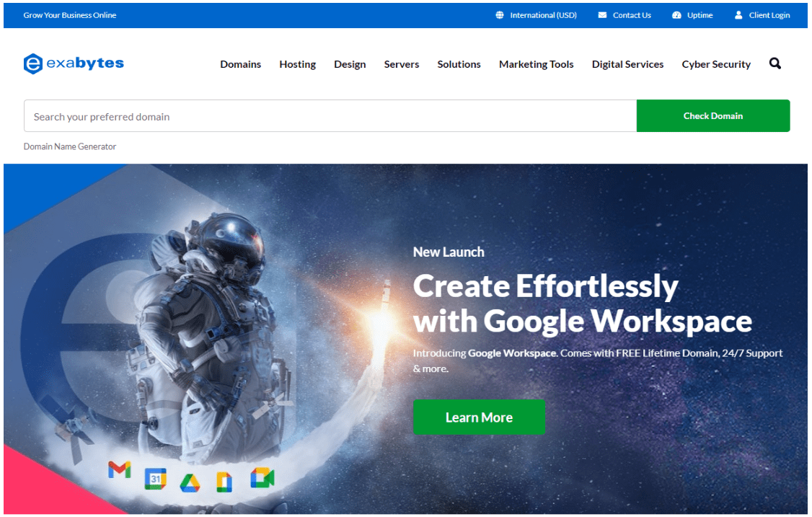This screenshot has width=812, height=517.
Task: Click the 'Introducing Google Workspace' description text
Action: pyautogui.click(x=598, y=361)
